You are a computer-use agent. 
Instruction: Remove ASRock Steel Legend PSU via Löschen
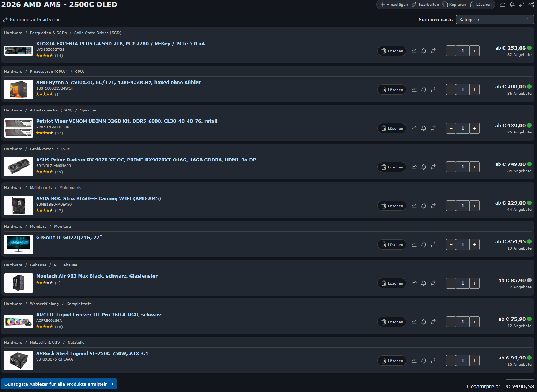click(392, 361)
